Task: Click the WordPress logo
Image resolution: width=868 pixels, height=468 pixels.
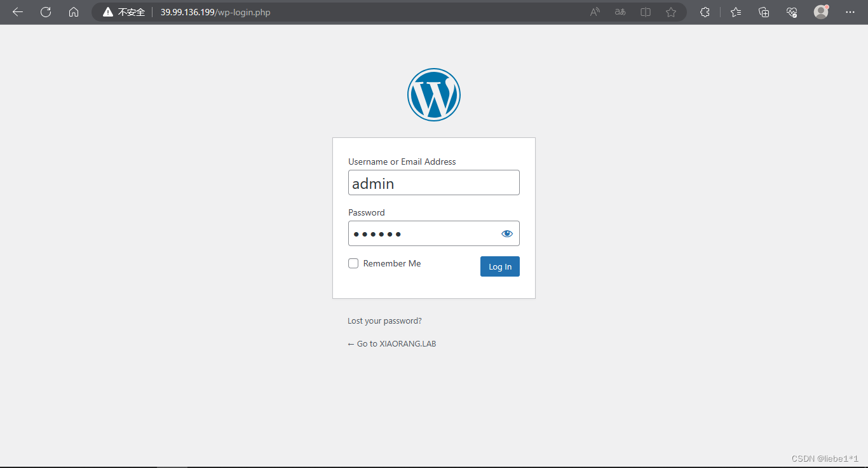Action: point(434,95)
